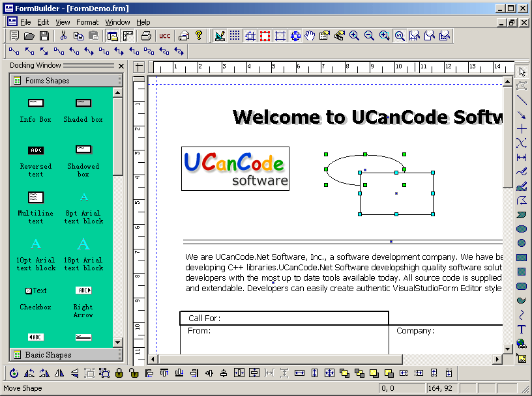
Task: Print the form with the printer icon
Action: pyautogui.click(x=146, y=36)
